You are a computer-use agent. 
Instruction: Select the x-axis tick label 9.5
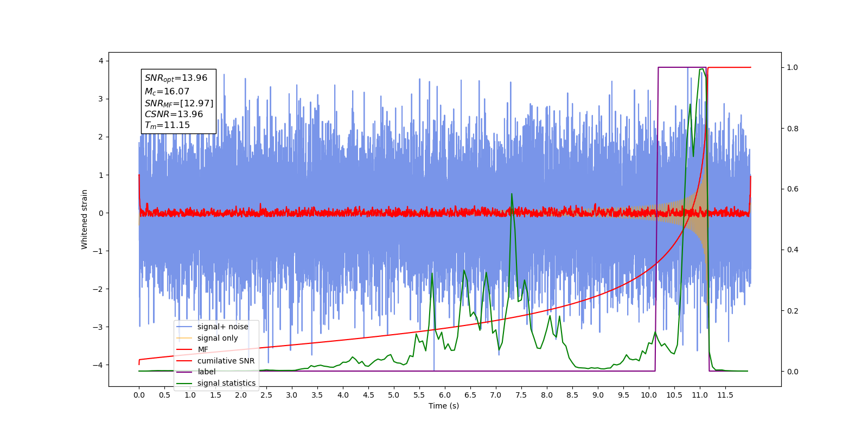pyautogui.click(x=623, y=395)
